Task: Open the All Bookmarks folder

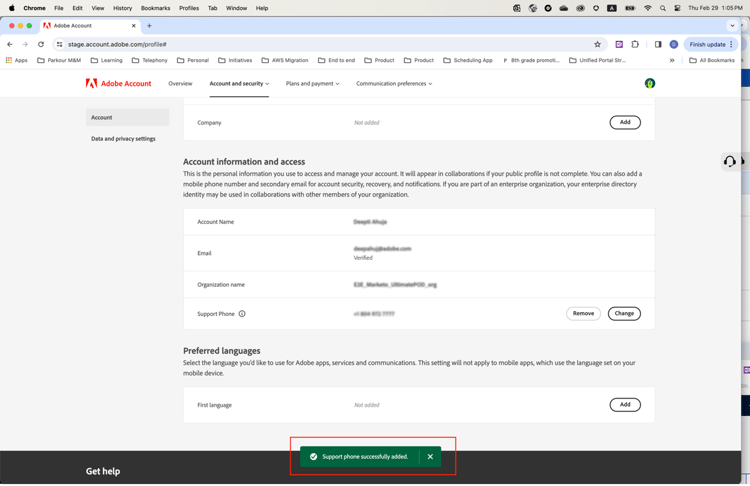Action: [x=712, y=60]
